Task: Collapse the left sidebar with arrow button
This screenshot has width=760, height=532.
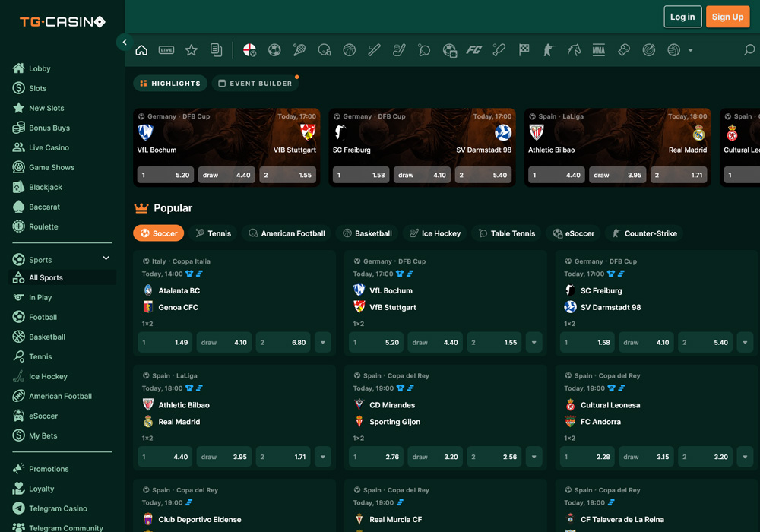Action: click(125, 43)
